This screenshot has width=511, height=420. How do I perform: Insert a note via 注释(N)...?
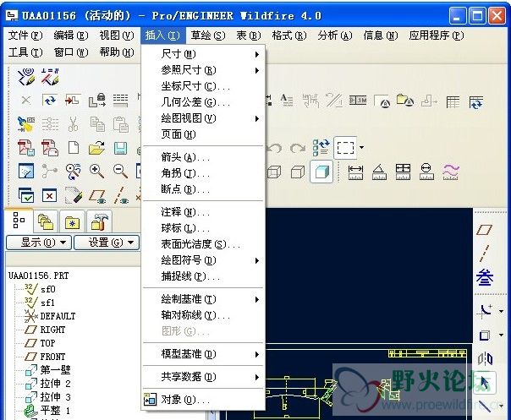tap(203, 212)
